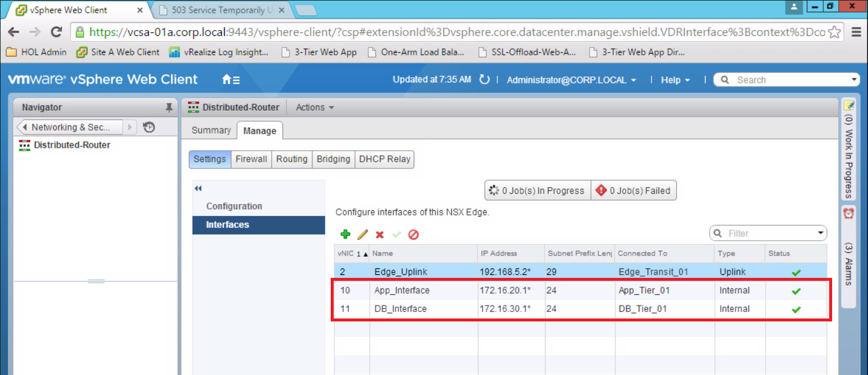Open the vRealize Log Insight bookmark

click(219, 52)
